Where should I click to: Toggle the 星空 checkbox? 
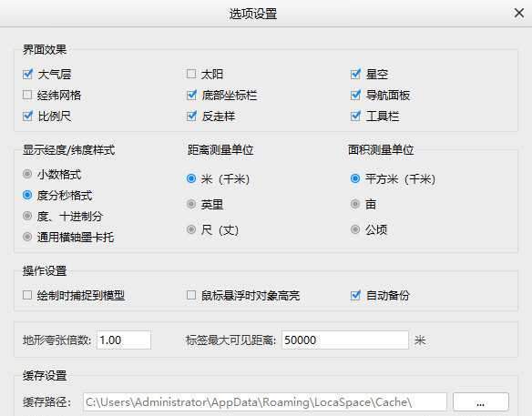(x=355, y=74)
